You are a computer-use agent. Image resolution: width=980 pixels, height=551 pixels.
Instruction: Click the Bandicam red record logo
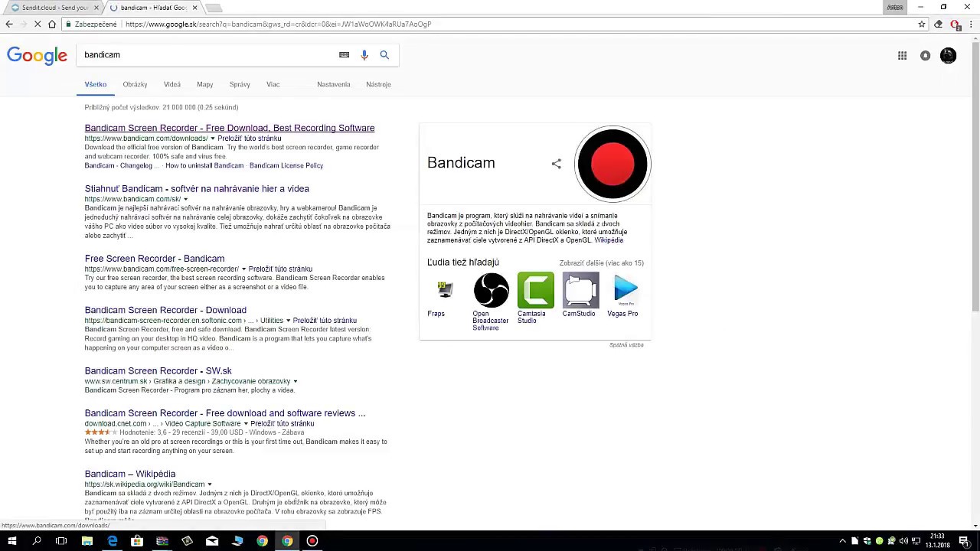tap(612, 164)
